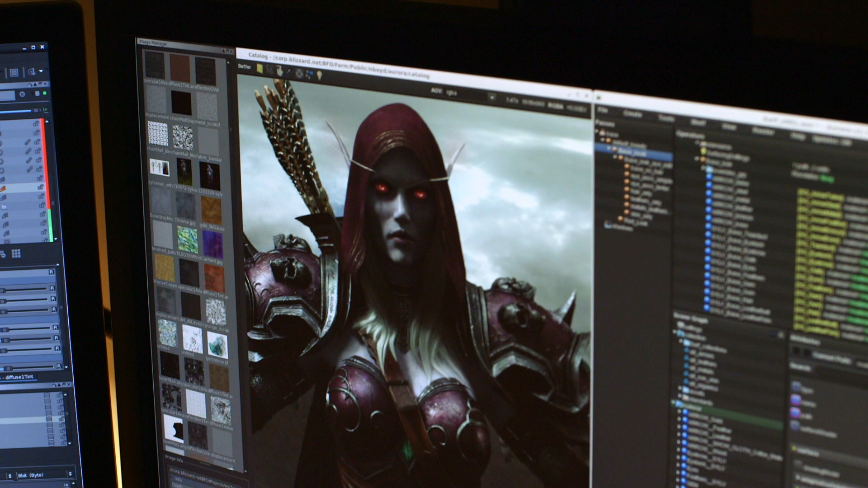Click the stepper left of the 8bit (Byte) dropdown
The image size is (868, 488).
[9, 475]
